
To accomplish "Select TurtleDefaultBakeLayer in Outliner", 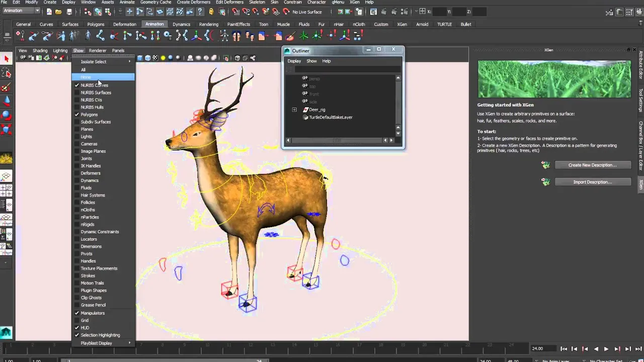I will coord(331,117).
